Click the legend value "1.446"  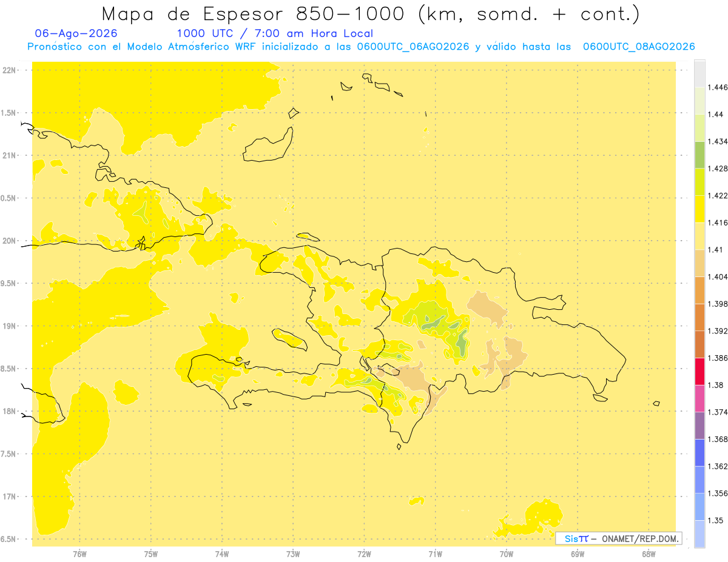(x=719, y=87)
